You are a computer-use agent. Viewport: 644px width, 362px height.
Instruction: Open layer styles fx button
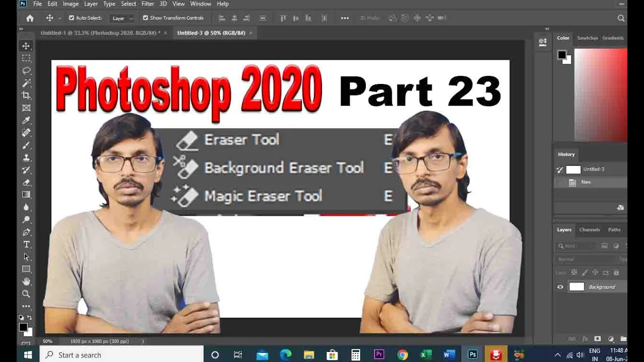click(585, 339)
